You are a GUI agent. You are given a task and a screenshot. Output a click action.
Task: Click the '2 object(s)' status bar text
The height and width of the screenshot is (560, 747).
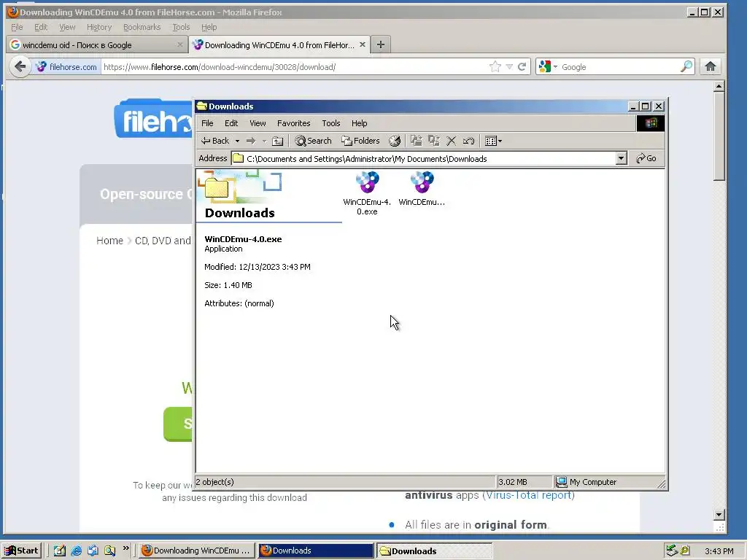[215, 482]
